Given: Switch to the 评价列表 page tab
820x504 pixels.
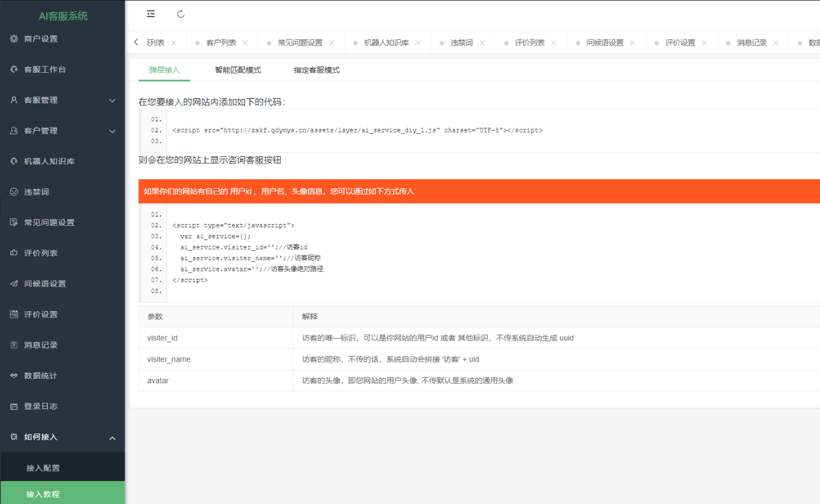Looking at the screenshot, I should pyautogui.click(x=529, y=43).
